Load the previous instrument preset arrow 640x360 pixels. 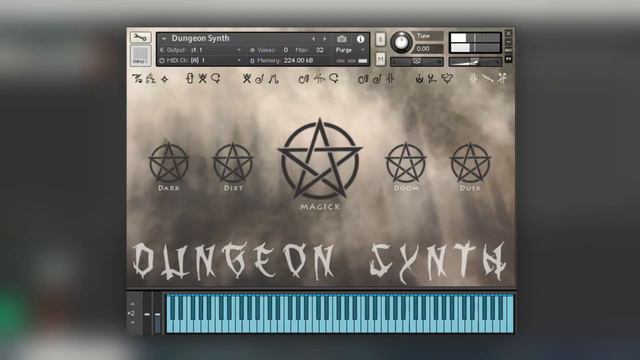coord(313,39)
